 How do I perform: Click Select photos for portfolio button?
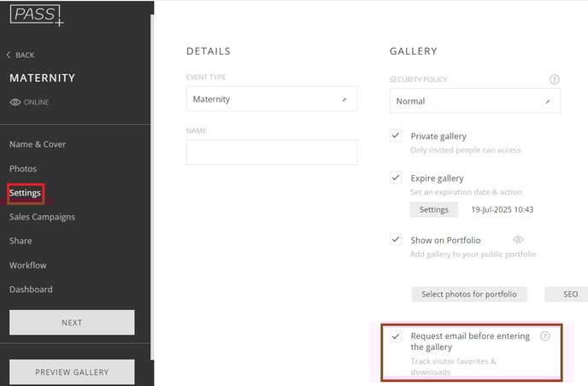[x=469, y=294]
